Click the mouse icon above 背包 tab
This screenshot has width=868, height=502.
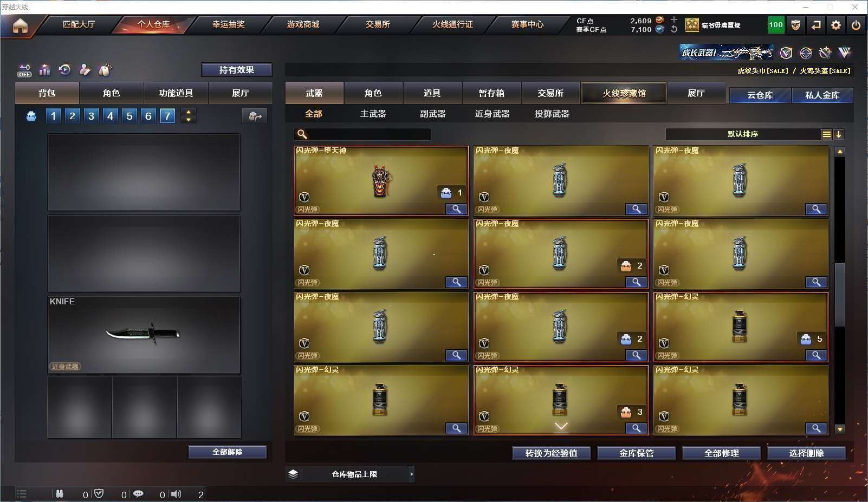click(105, 70)
